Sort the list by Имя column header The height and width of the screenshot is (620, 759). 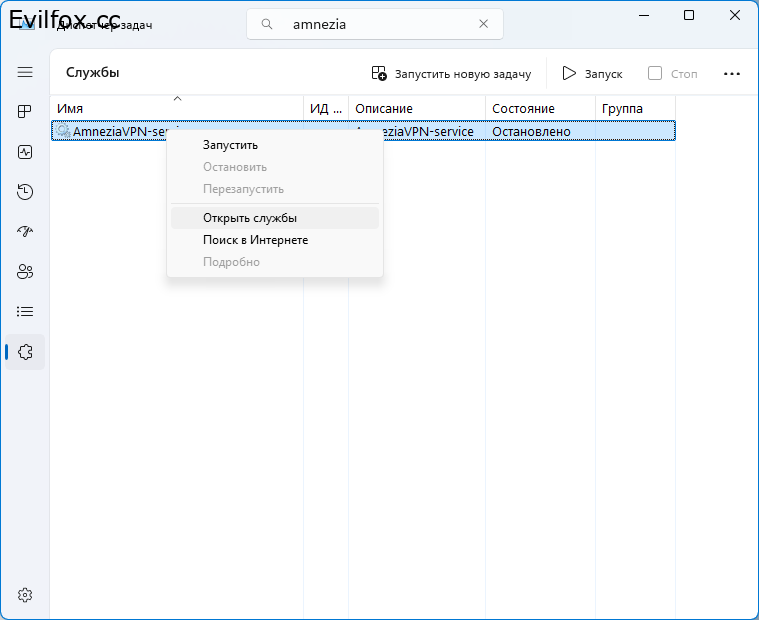[177, 108]
